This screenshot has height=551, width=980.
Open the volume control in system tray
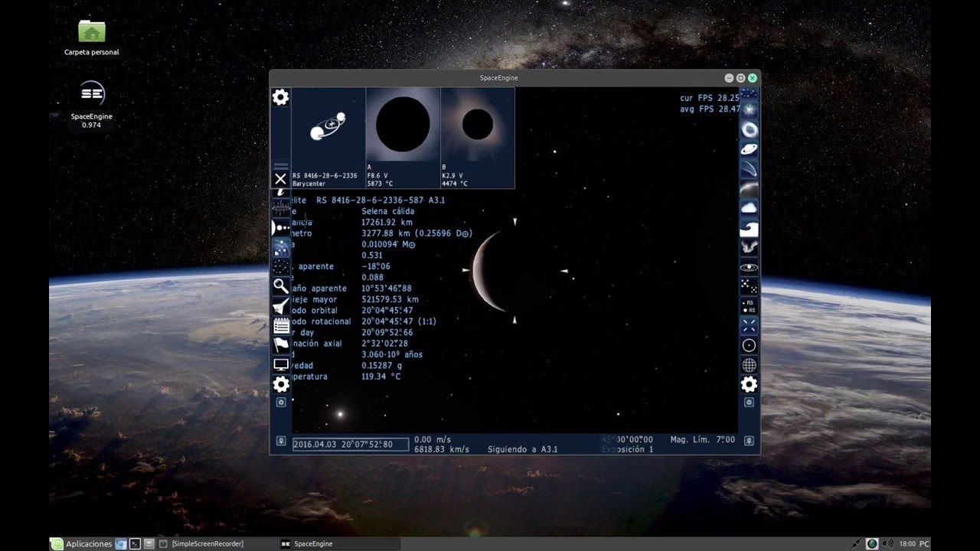tap(887, 543)
